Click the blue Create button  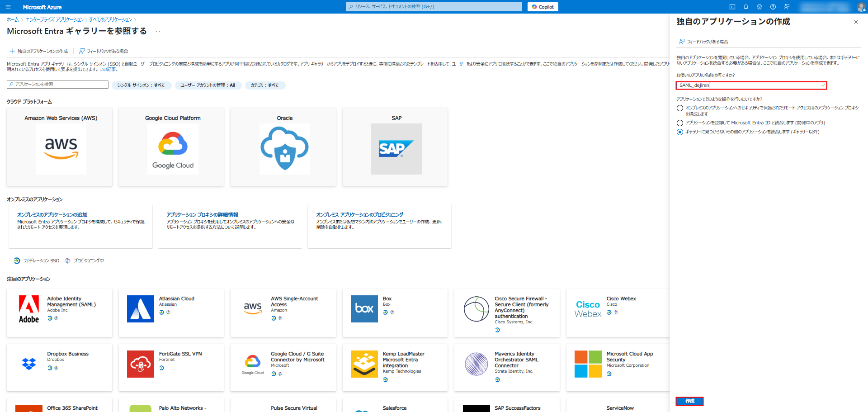tap(689, 401)
